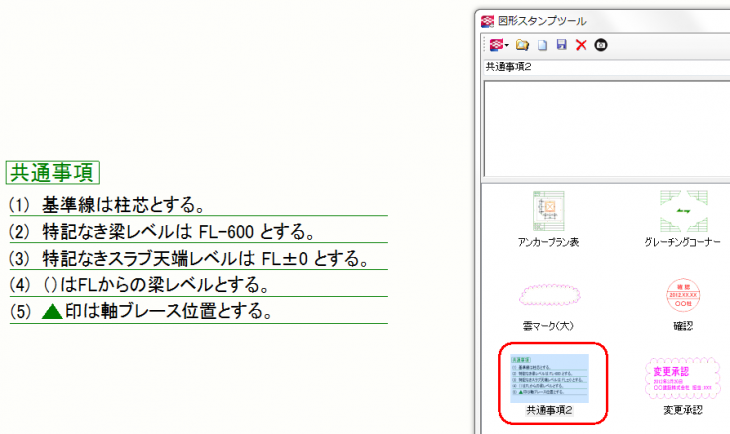Click the red X delete icon
Viewport: 730px width, 434px height.
pyautogui.click(x=581, y=45)
